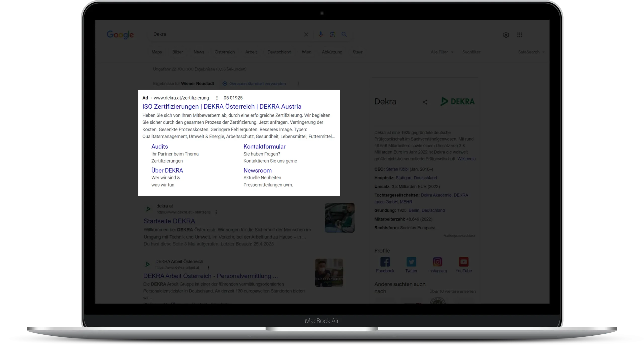Click the Startseite DEKRA result thumbnail
Viewport: 644px width, 345px height.
[x=339, y=218]
